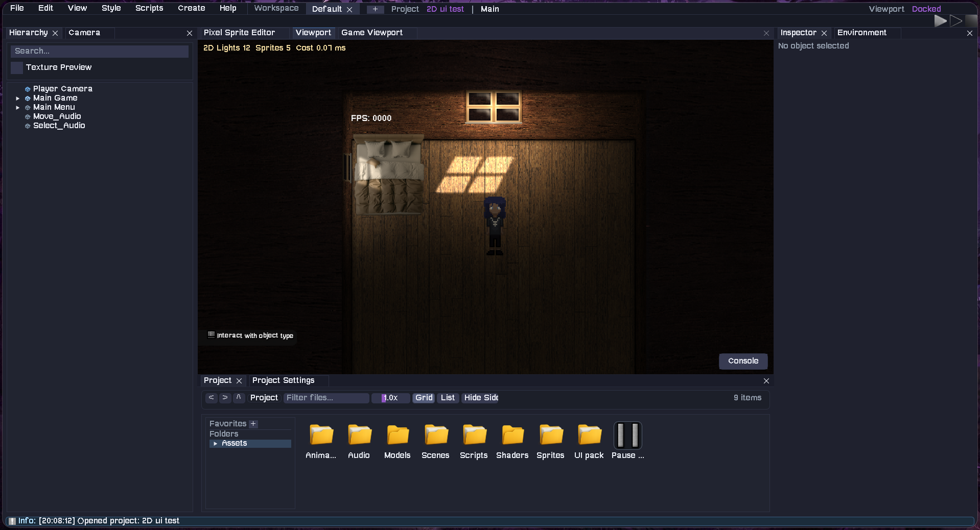Click the Docked viewport mode label
The image size is (980, 530).
pyautogui.click(x=926, y=8)
